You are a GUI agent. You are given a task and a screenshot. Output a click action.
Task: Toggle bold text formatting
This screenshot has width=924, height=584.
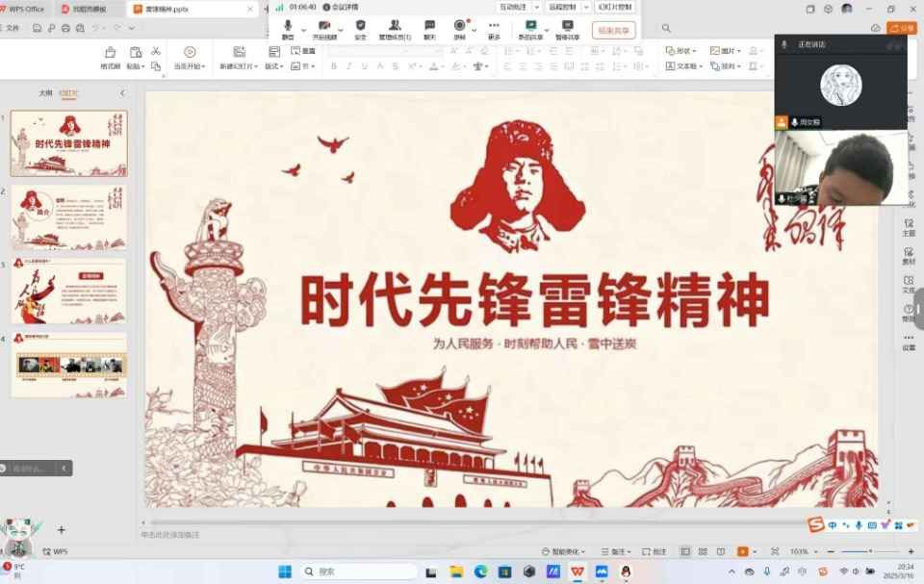tap(334, 66)
